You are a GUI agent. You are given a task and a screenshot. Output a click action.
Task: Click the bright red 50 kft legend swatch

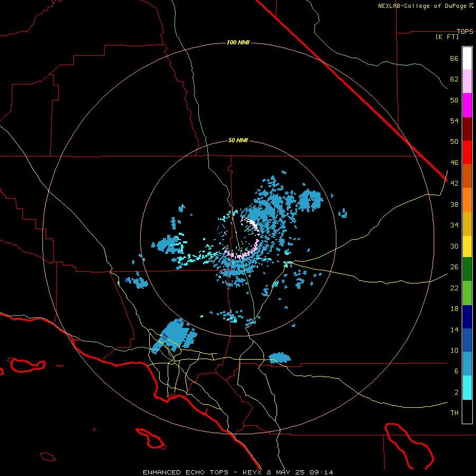pos(467,152)
